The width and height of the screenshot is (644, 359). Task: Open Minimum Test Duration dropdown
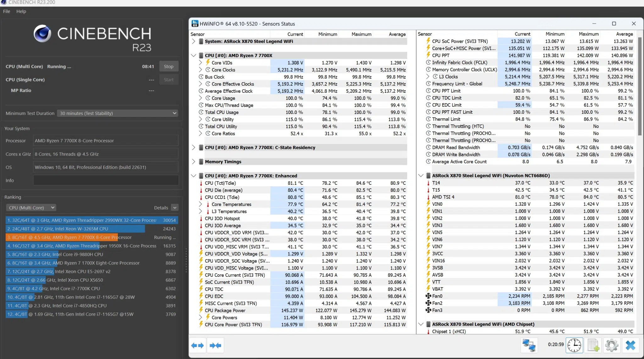pos(118,113)
